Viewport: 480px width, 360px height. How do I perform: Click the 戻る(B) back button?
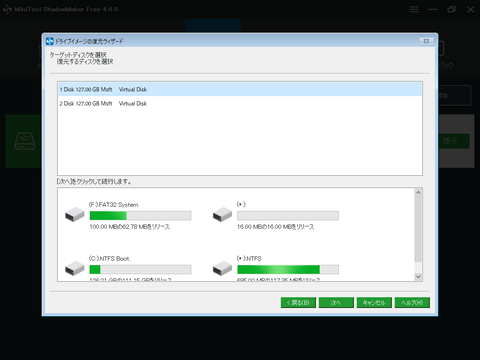pyautogui.click(x=298, y=303)
